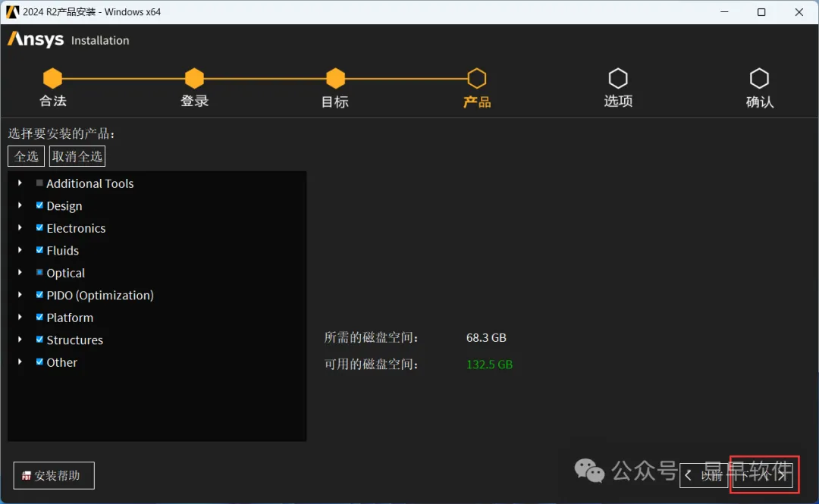Click the 选项 step hexagon icon

coord(618,78)
